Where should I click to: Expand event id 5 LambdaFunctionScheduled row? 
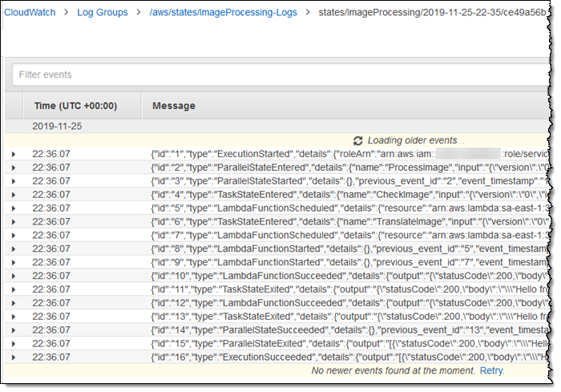tap(14, 208)
